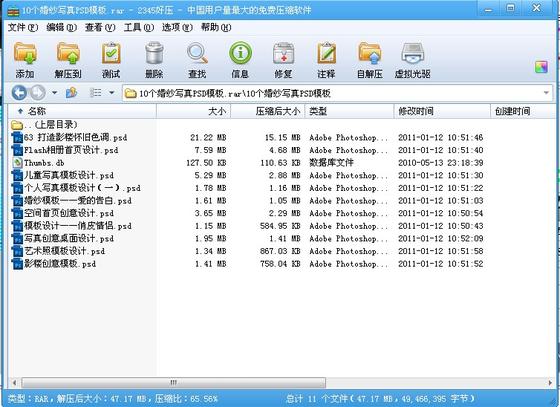This screenshot has height=407, width=560.
Task: Click the 添加 (Add) toolbar icon
Action: (25, 54)
